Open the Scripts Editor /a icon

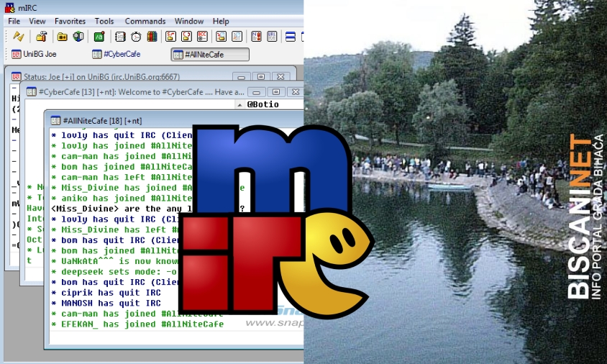click(x=99, y=37)
